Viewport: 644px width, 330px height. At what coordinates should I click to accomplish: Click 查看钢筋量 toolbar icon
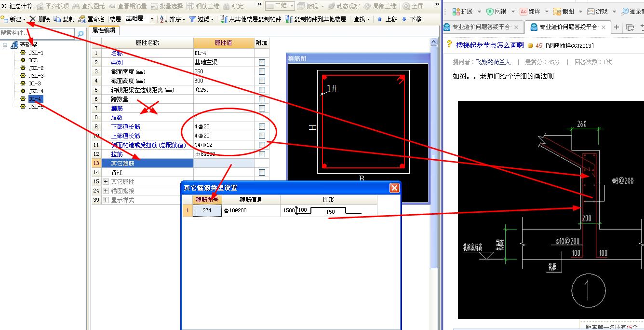112,6
